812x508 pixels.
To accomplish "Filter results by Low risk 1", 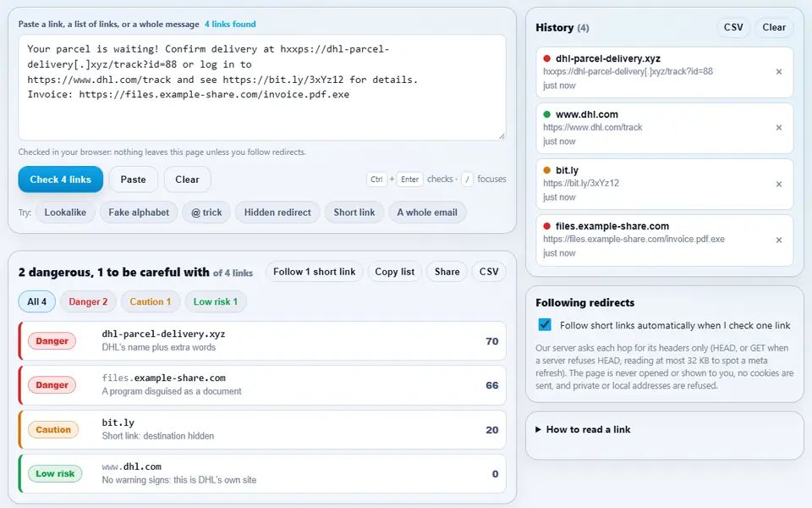I will click(216, 301).
